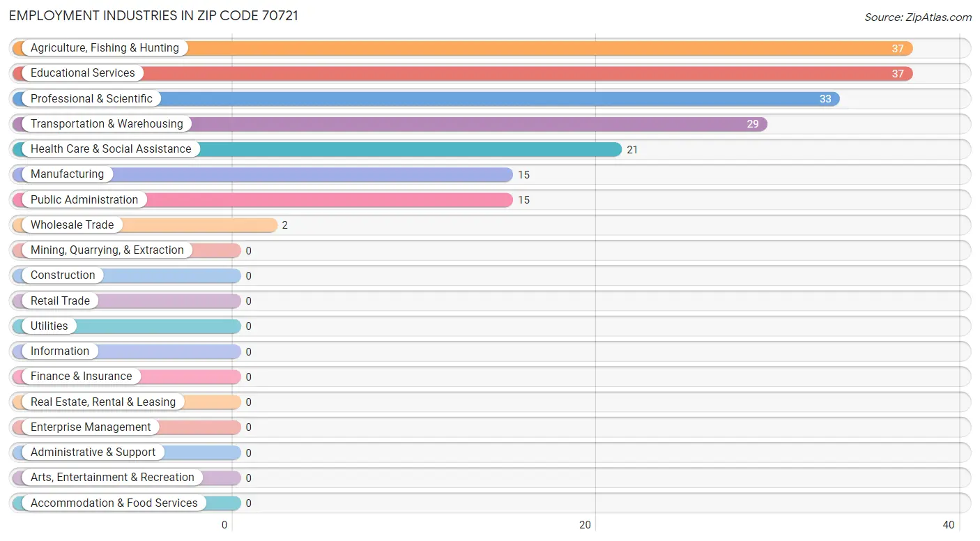980x541 pixels.
Task: Click the value 15 beside Public Administration bar
Action: tap(523, 200)
